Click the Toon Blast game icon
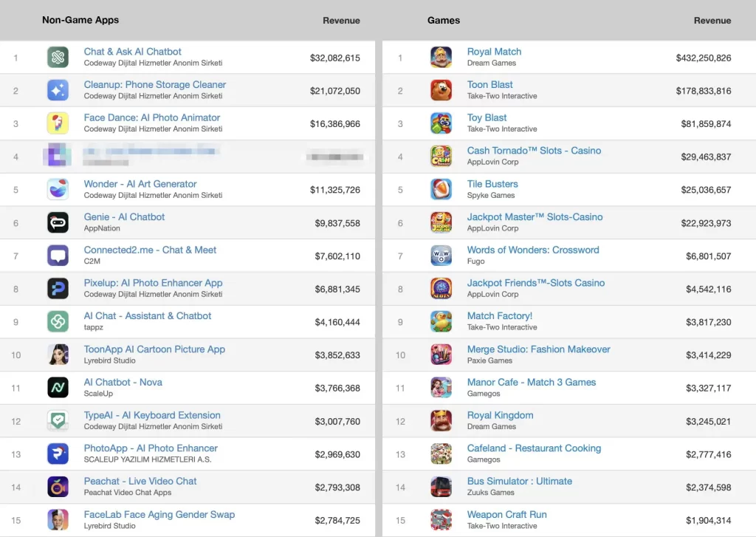The image size is (756, 537). (x=441, y=90)
